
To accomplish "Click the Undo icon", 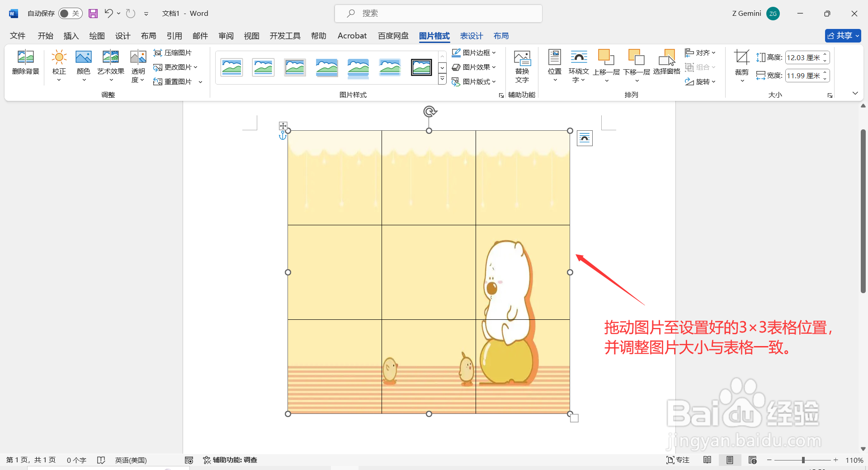I will 108,14.
